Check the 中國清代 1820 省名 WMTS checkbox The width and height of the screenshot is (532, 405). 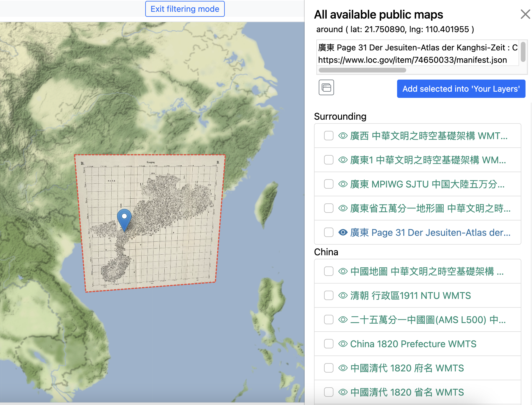click(329, 392)
